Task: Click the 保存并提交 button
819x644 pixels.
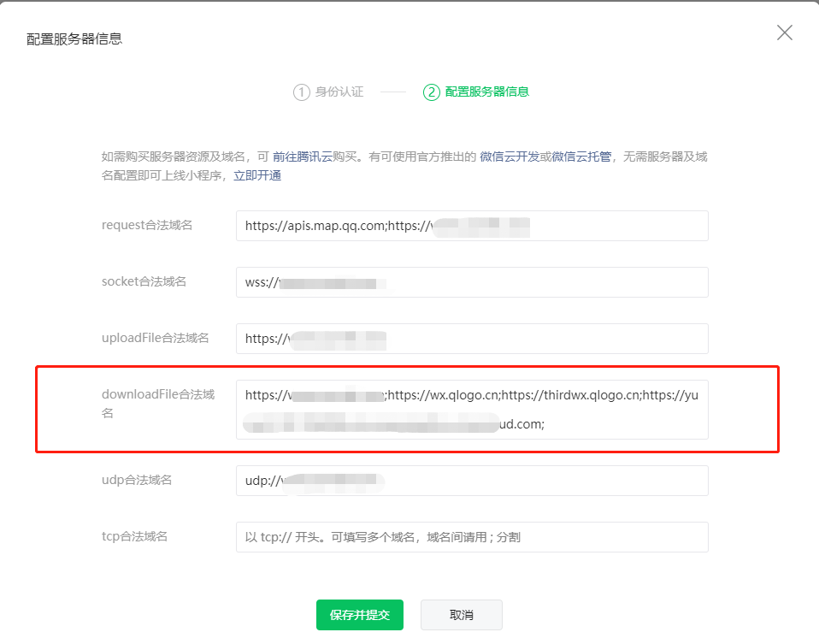Action: 360,615
